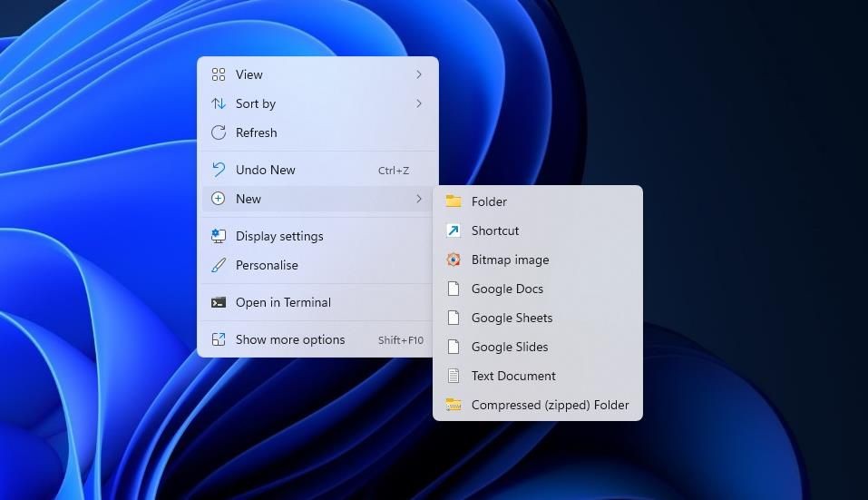Select Open in Terminal entry
Image resolution: width=868 pixels, height=500 pixels.
pos(317,302)
